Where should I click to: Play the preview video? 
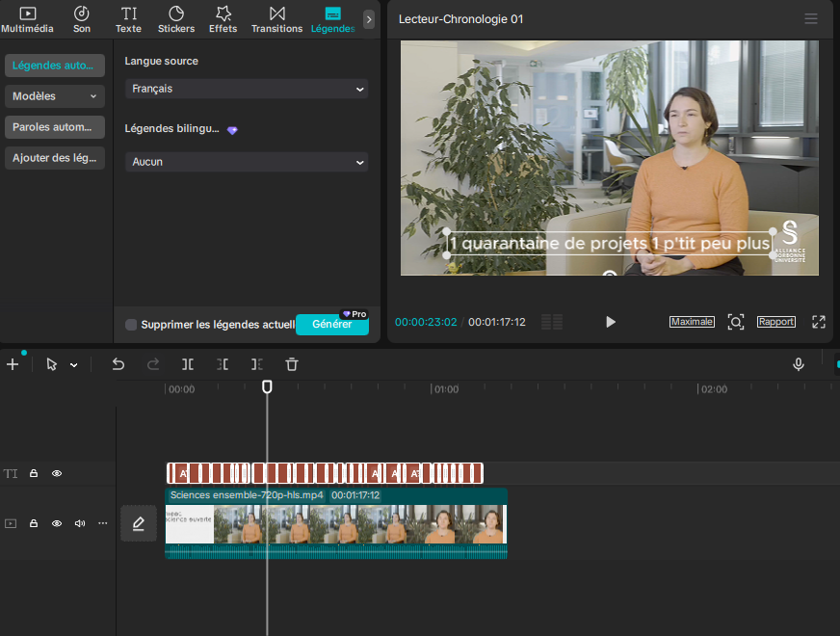[610, 322]
